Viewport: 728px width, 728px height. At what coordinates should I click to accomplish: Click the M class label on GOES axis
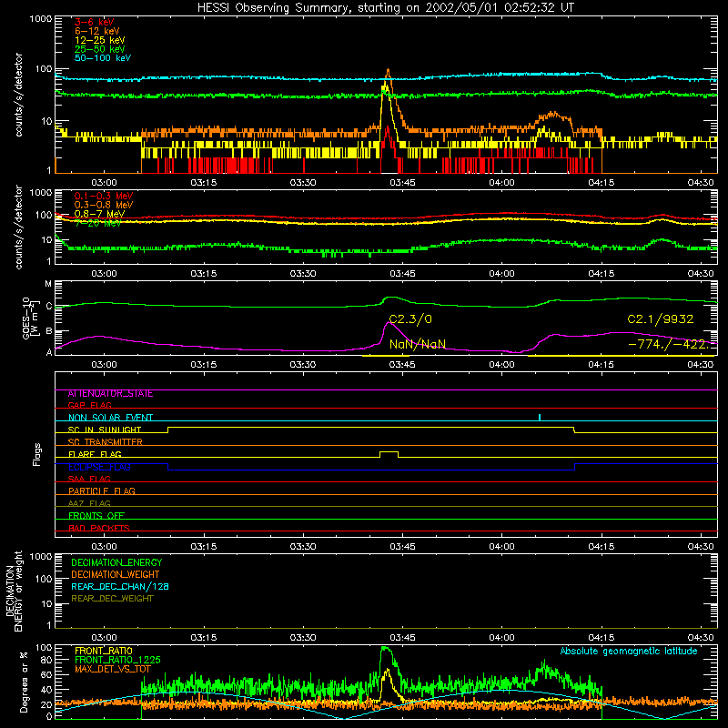[x=48, y=284]
